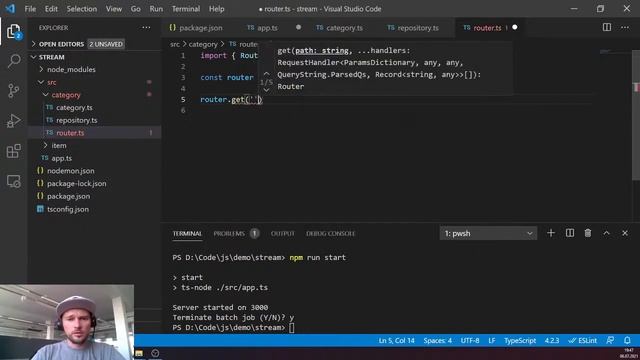This screenshot has height=360, width=640.
Task: Change encoding via UTF-8 status item
Action: point(470,340)
